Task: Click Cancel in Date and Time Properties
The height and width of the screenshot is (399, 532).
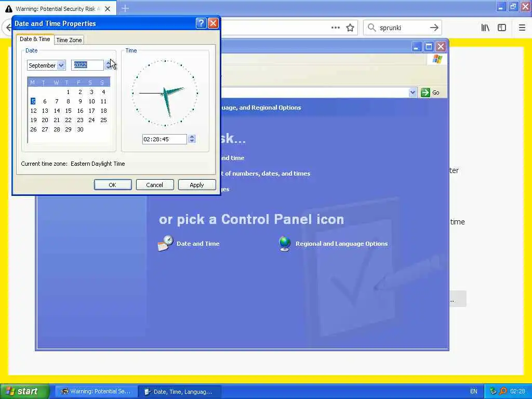Action: click(155, 185)
